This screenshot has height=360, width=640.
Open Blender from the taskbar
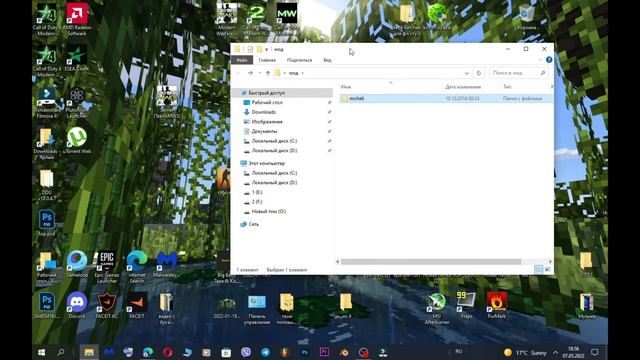pos(344,352)
